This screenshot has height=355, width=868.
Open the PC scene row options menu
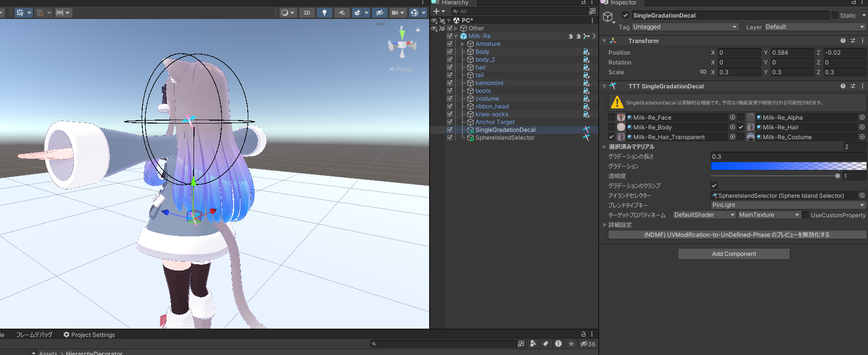pos(592,21)
